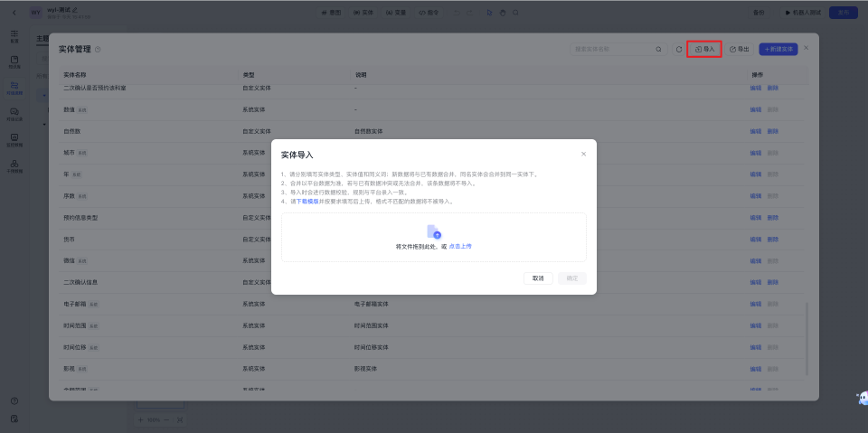
Task: Click the help icon next to 实体管理
Action: pyautogui.click(x=98, y=49)
